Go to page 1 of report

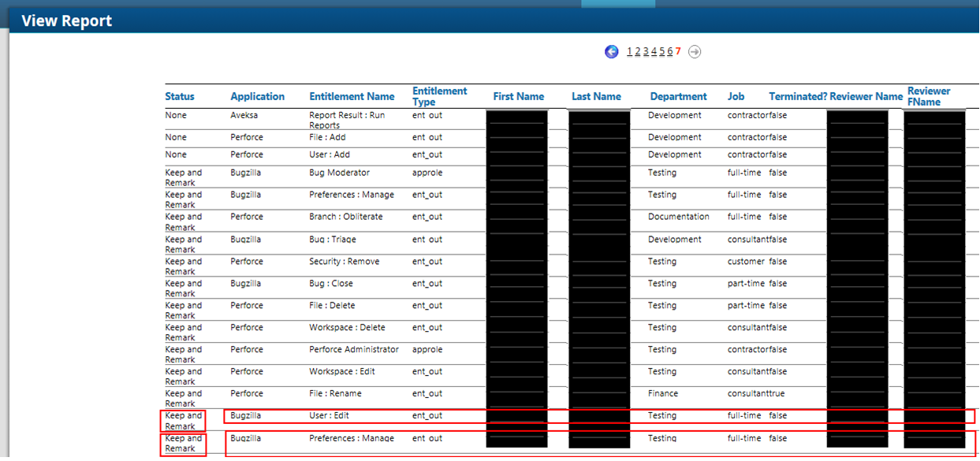pos(630,52)
